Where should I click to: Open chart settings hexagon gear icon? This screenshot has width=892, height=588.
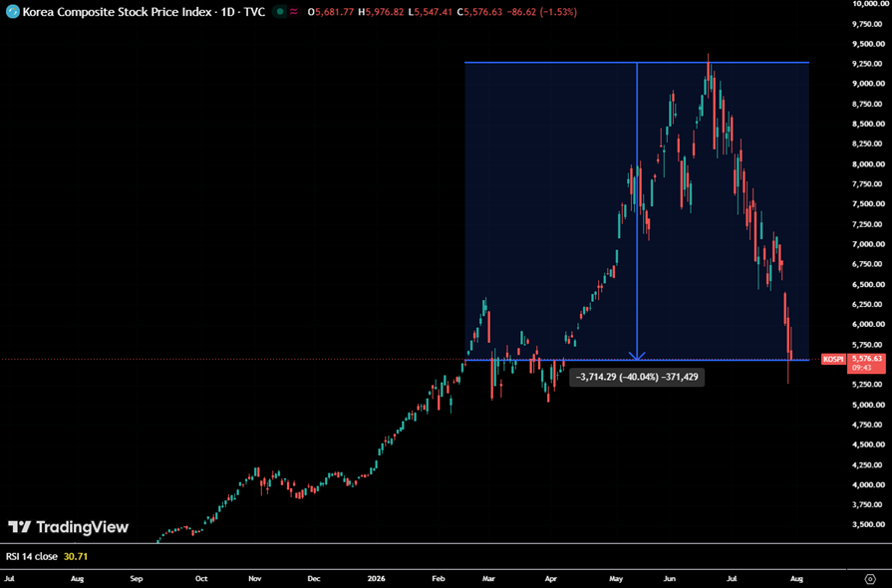tap(869, 579)
